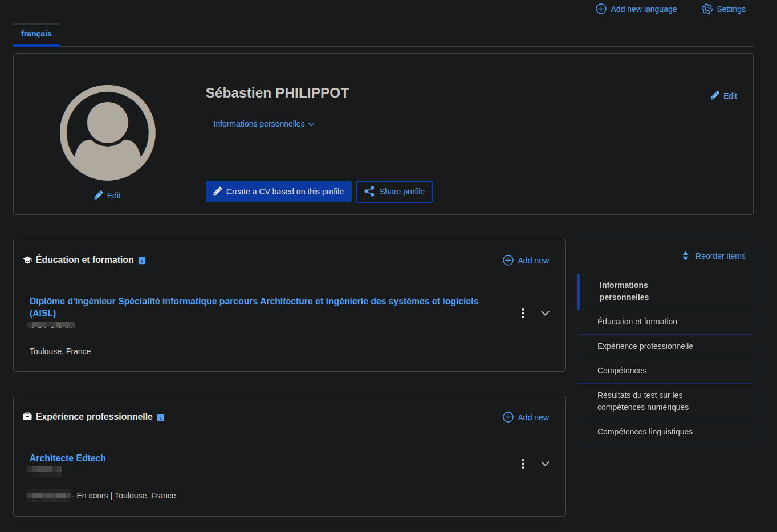The width and height of the screenshot is (777, 532).
Task: Click the plus icon for Add new in Éducation
Action: tap(508, 261)
